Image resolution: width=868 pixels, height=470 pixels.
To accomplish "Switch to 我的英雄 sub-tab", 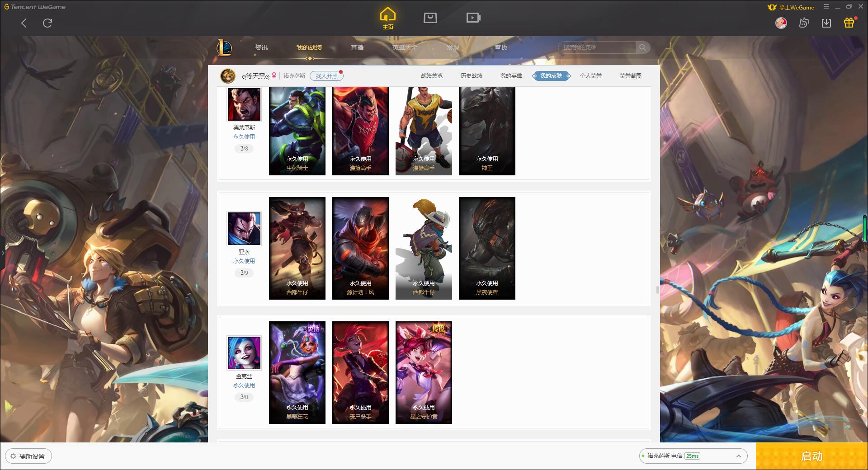I will 511,76.
